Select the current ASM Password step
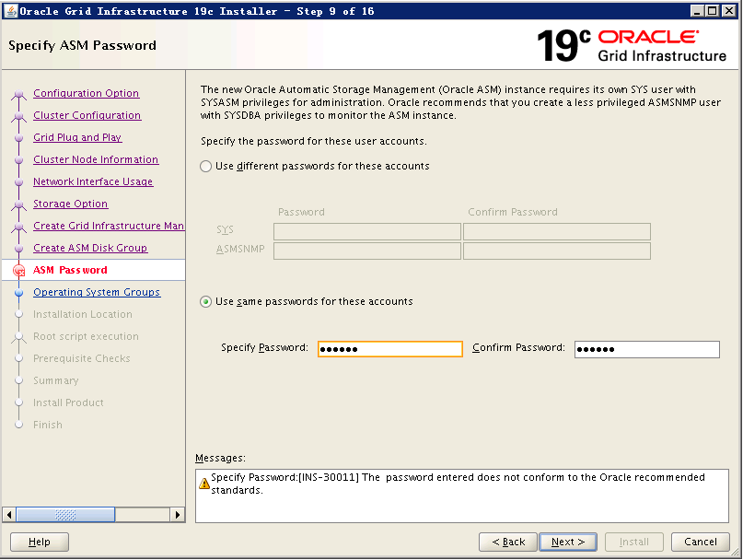 70,270
